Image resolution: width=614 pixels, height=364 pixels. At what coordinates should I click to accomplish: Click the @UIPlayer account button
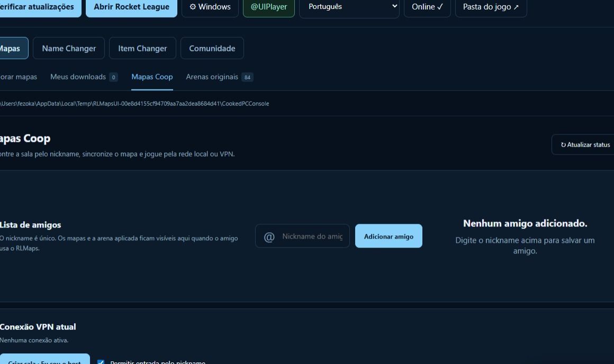coord(269,7)
